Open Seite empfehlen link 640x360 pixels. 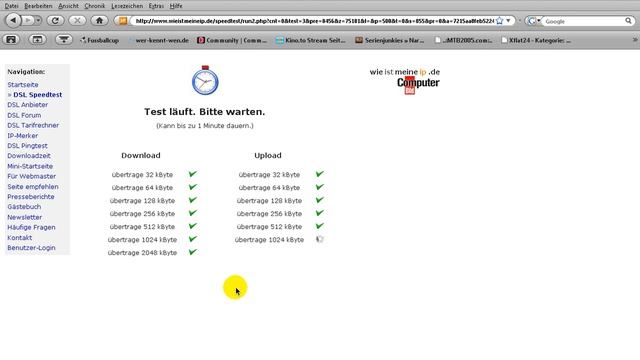click(x=33, y=187)
